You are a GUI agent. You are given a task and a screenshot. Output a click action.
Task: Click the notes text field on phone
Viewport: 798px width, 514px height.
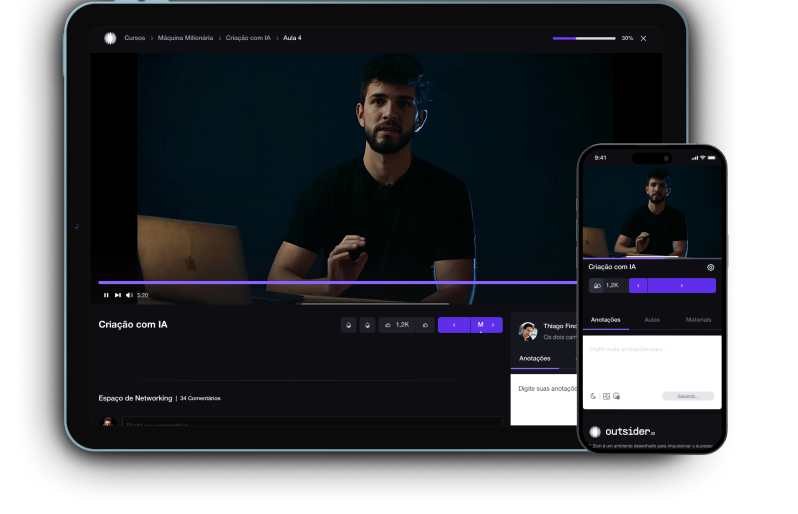click(651, 362)
